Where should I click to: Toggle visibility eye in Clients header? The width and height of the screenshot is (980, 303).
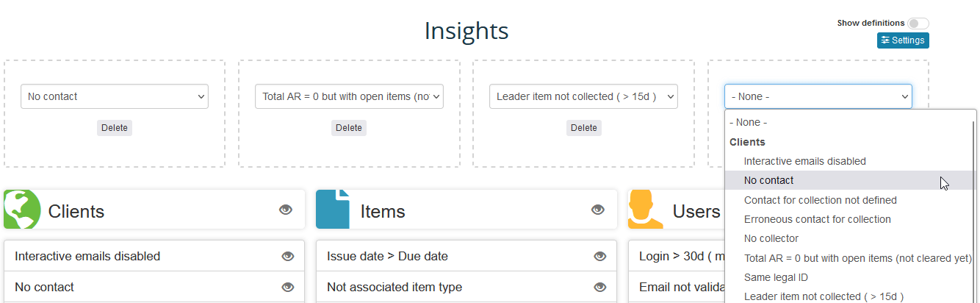(x=286, y=210)
